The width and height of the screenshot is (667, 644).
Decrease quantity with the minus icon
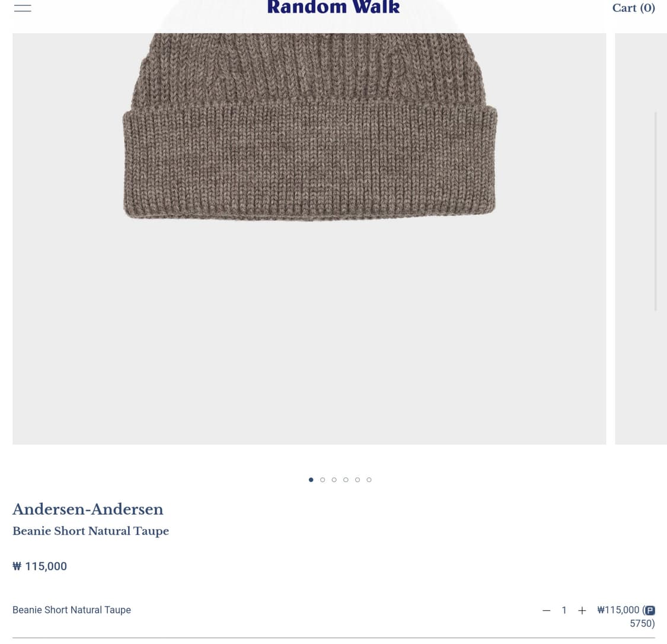coord(546,610)
